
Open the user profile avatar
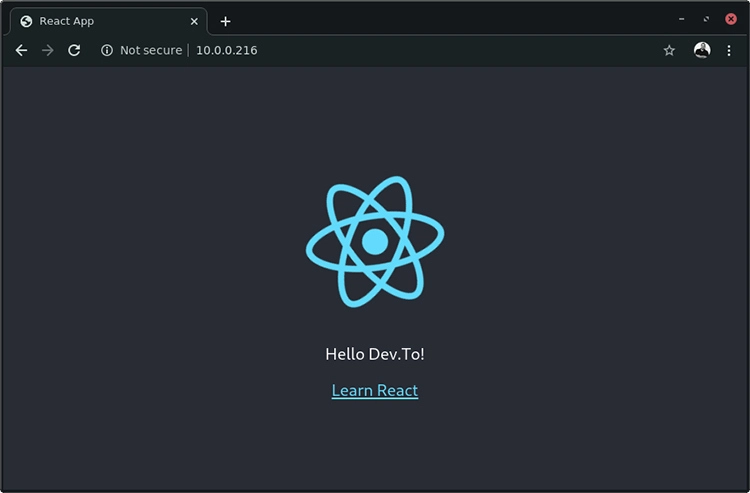[702, 50]
